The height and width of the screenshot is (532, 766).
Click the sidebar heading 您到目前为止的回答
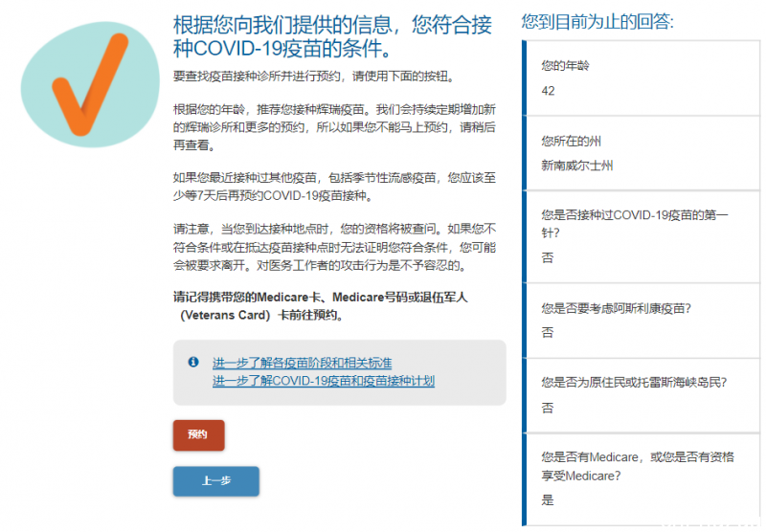(597, 22)
